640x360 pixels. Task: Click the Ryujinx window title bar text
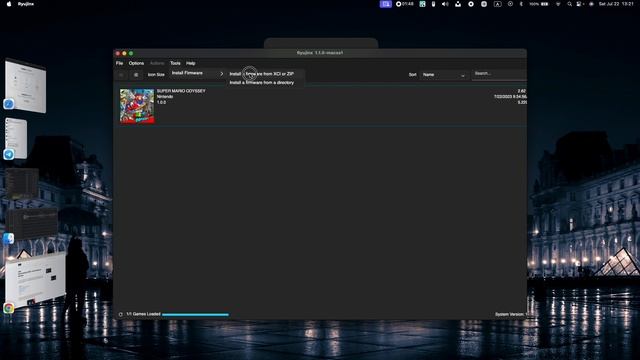point(320,53)
